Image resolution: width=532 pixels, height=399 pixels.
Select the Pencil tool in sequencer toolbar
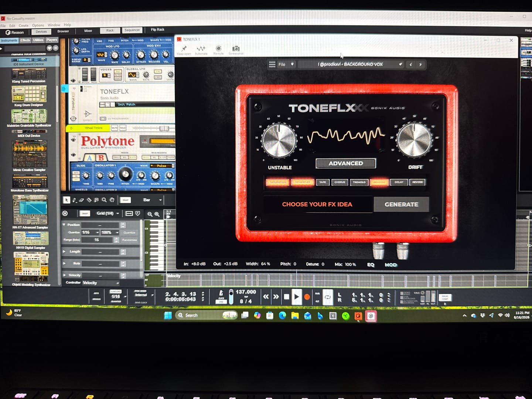(74, 200)
